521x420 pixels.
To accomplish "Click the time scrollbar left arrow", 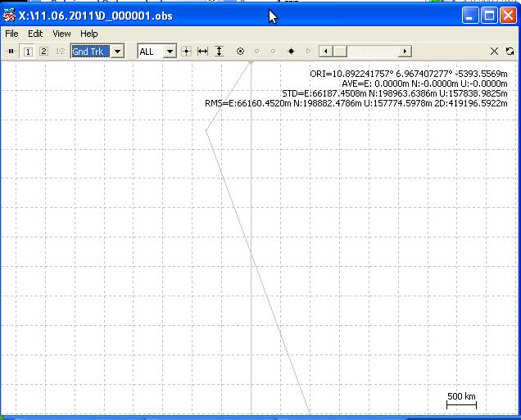I will click(x=325, y=52).
